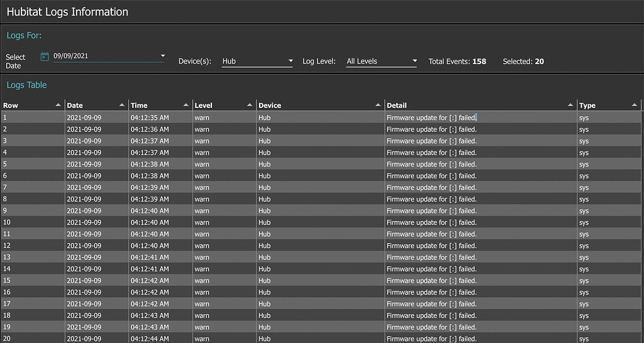Click the date cell in row 11
Viewport: 644px width, 343px height.
(96, 234)
